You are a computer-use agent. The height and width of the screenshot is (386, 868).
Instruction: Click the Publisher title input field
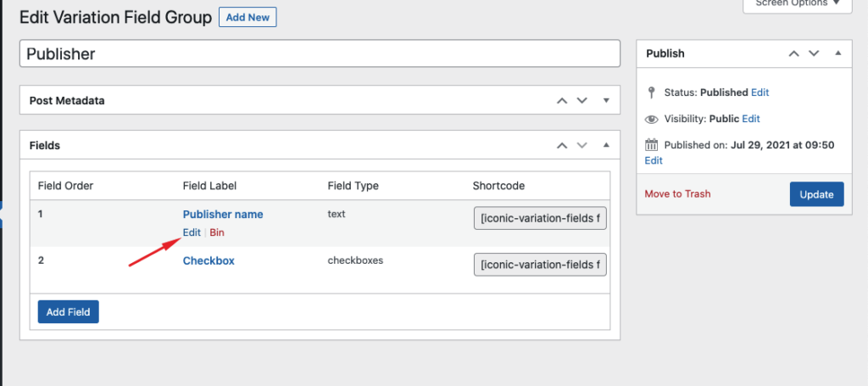click(320, 53)
